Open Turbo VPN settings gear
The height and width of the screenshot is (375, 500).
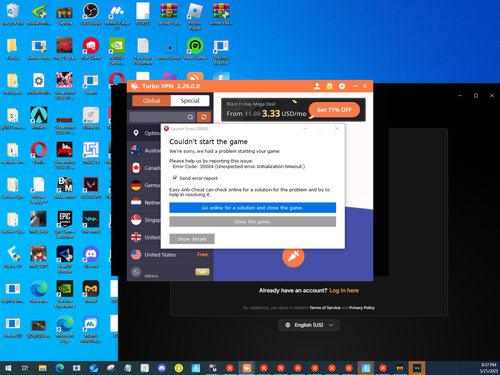tap(342, 86)
